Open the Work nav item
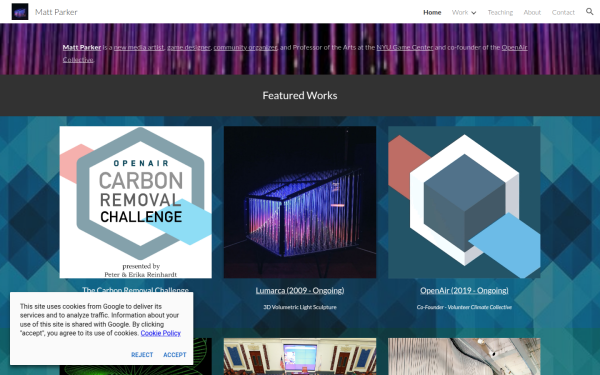Image resolution: width=600 pixels, height=375 pixels. click(460, 12)
